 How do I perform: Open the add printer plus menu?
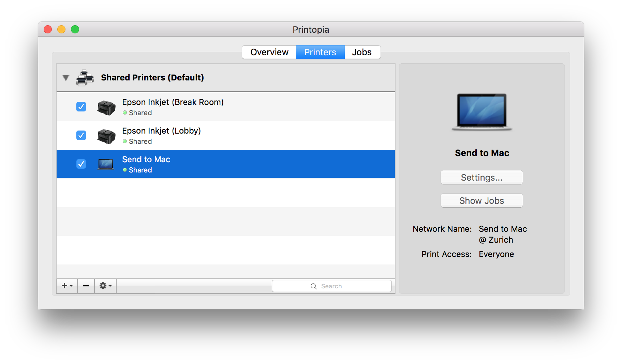coord(67,286)
